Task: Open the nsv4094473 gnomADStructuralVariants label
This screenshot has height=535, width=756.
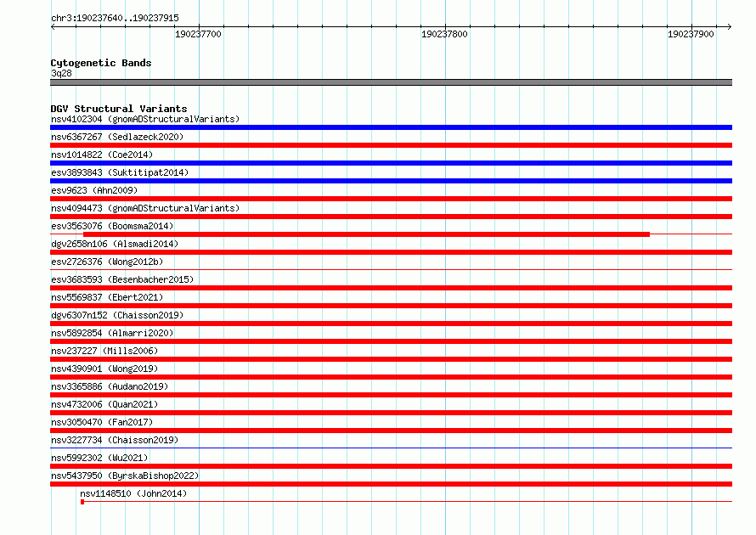Action: pyautogui.click(x=145, y=208)
